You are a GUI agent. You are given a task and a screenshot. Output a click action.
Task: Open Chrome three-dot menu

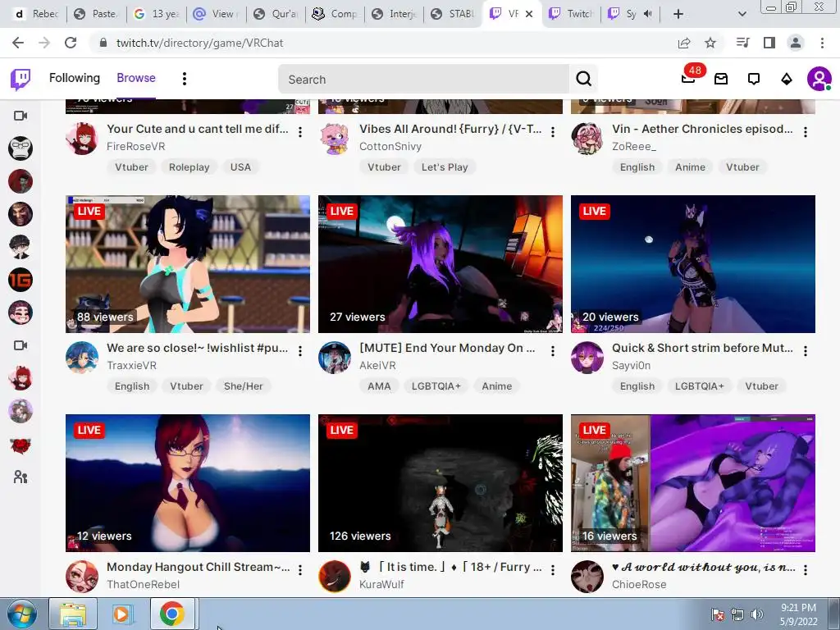click(822, 43)
